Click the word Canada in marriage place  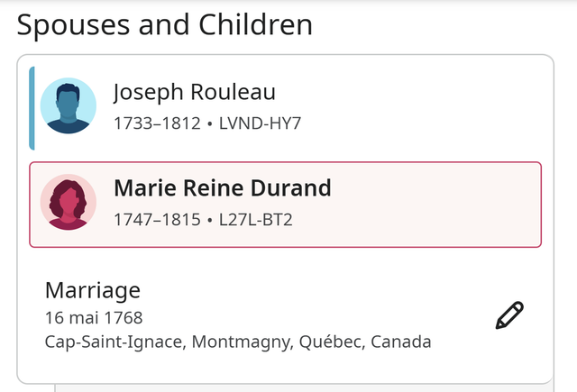[x=400, y=342]
